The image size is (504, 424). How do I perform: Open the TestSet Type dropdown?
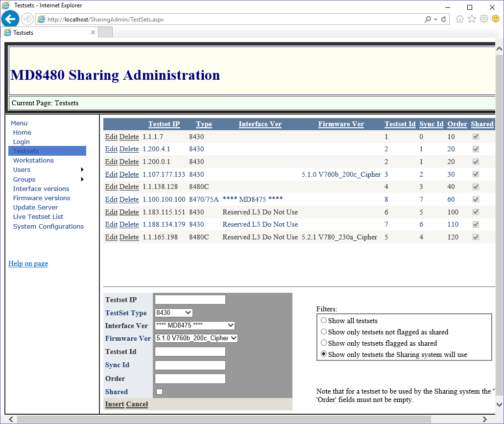(x=174, y=312)
